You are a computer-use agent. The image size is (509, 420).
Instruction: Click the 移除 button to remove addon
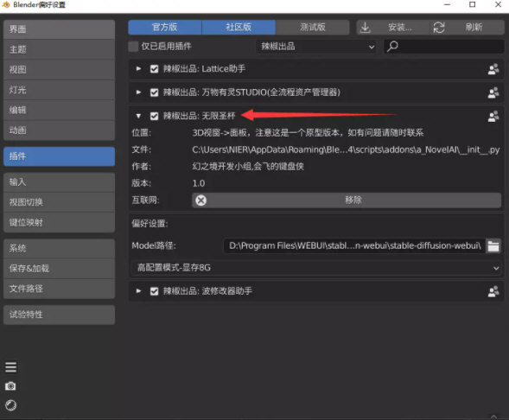click(x=347, y=200)
